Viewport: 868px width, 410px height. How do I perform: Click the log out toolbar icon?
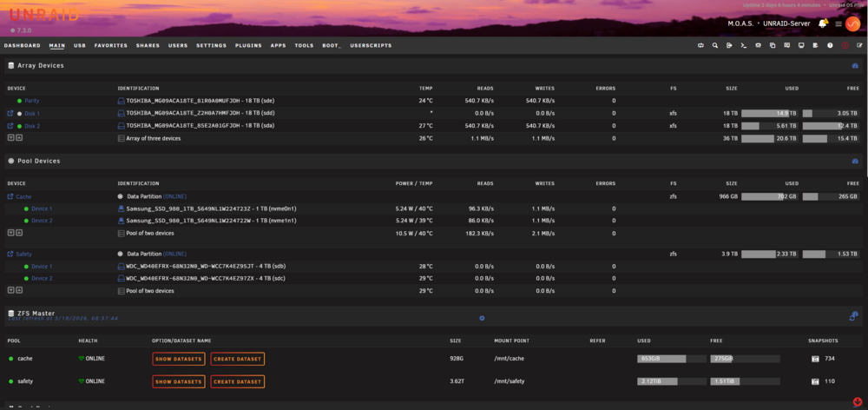pos(729,45)
